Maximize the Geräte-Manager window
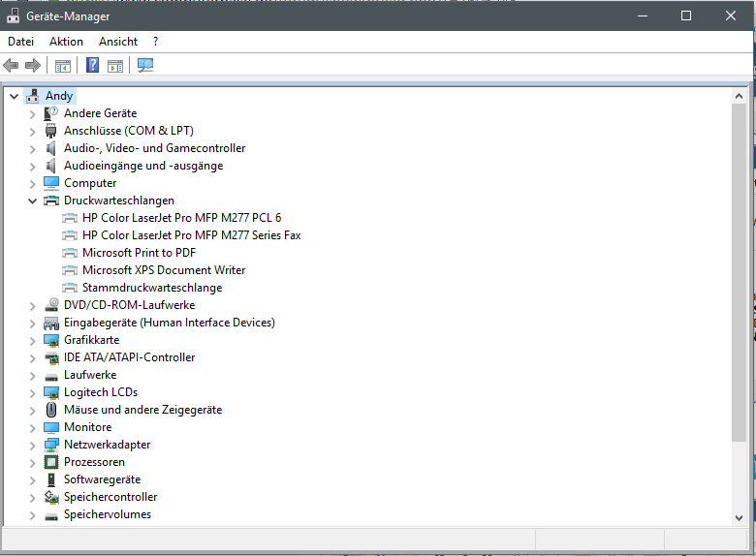The image size is (756, 556). click(x=686, y=15)
